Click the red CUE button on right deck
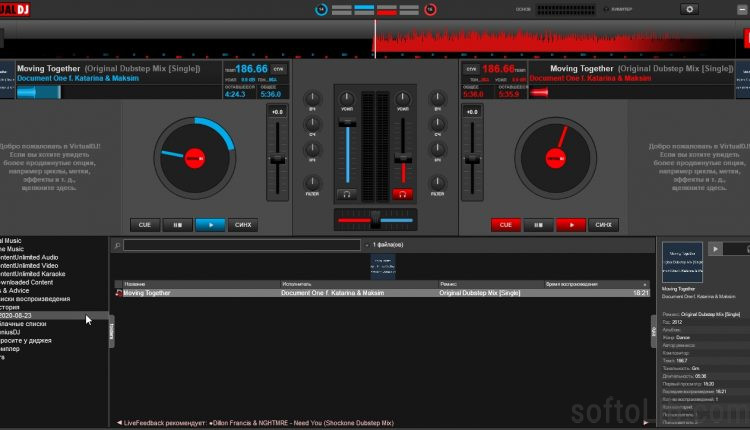Screen dimensions: 750x430 point(506,225)
